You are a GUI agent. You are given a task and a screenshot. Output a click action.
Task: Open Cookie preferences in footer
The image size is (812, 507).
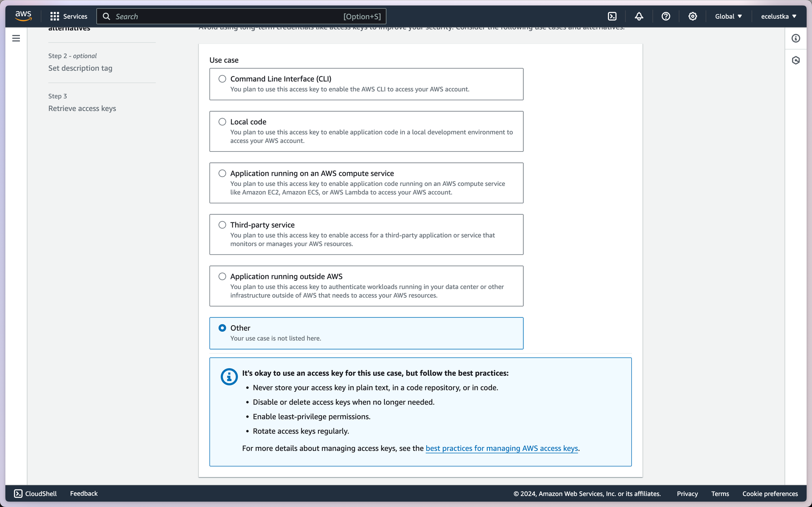[x=770, y=494]
